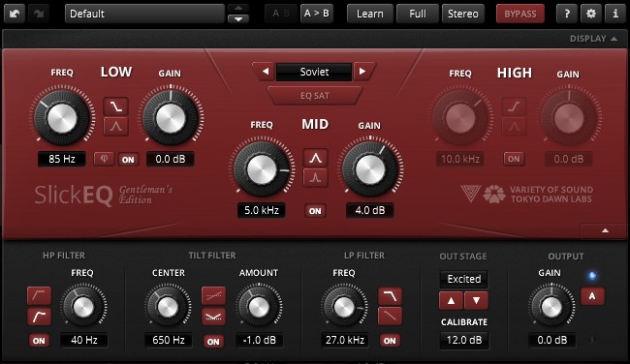Toggle MID band ON switch

(x=315, y=211)
